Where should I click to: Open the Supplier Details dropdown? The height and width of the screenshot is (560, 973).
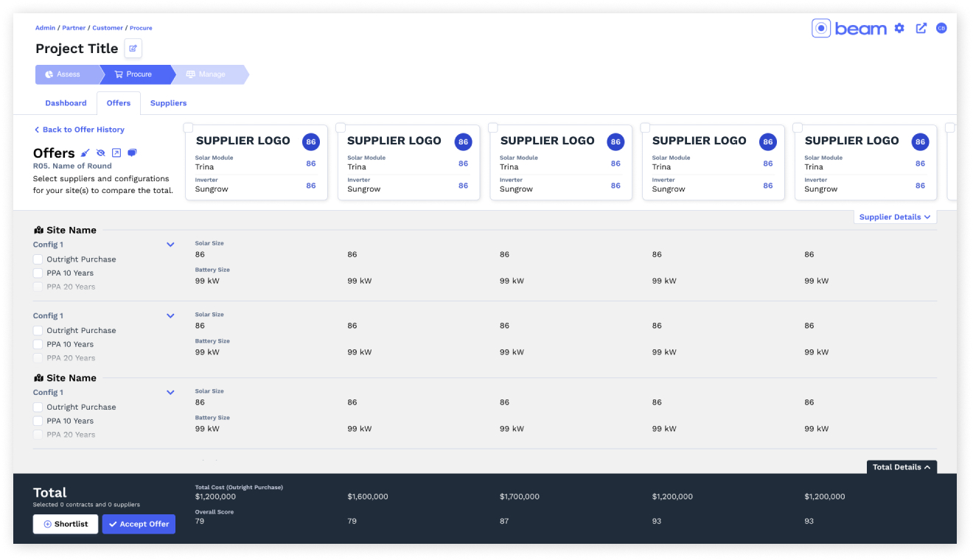(895, 217)
